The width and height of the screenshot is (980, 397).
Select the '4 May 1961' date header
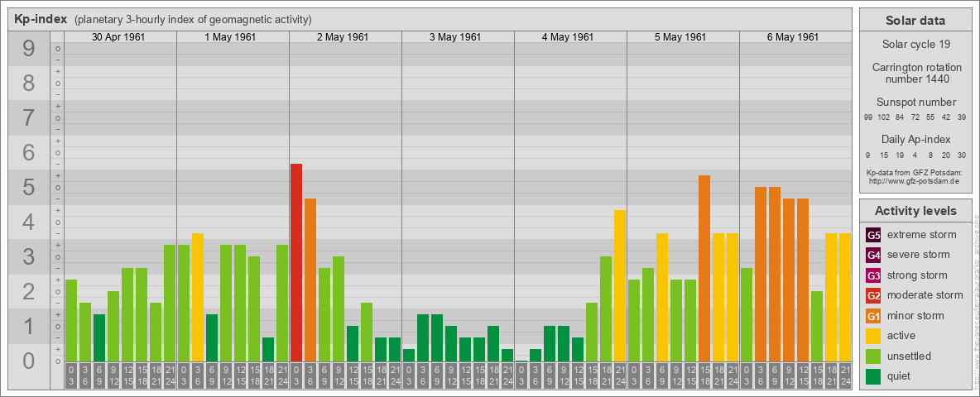568,37
